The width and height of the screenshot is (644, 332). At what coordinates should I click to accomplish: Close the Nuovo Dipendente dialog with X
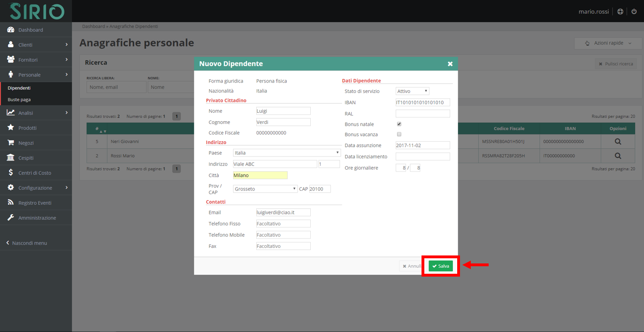(x=450, y=64)
